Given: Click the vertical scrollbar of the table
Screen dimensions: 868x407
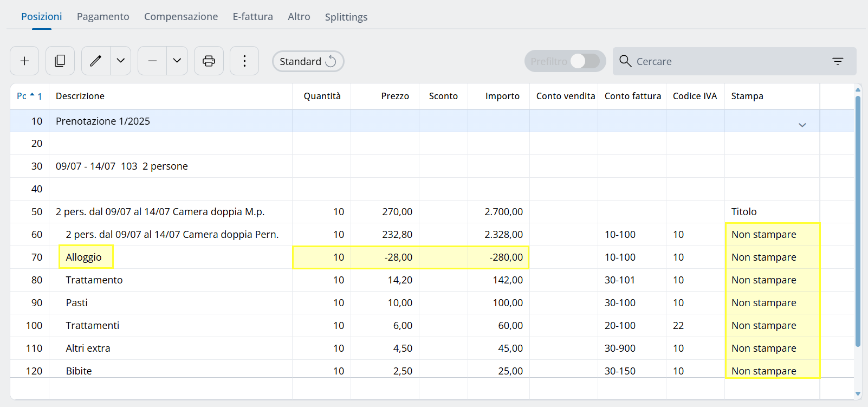Looking at the screenshot, I should 858,217.
